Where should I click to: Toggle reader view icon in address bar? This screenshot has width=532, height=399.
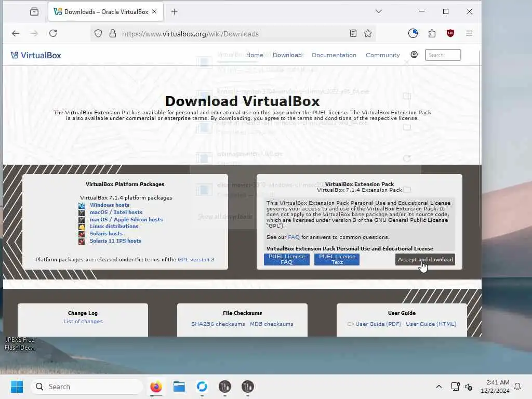tap(353, 33)
